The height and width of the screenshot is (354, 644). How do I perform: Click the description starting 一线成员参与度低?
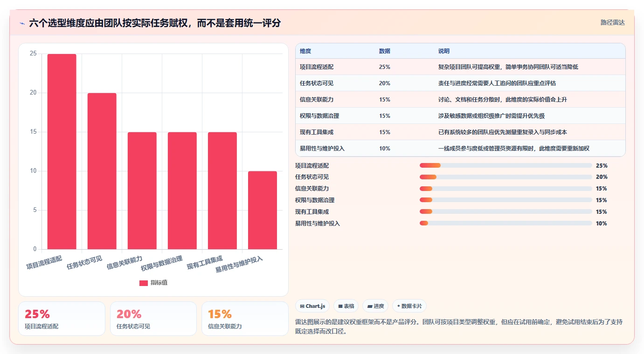click(x=514, y=149)
